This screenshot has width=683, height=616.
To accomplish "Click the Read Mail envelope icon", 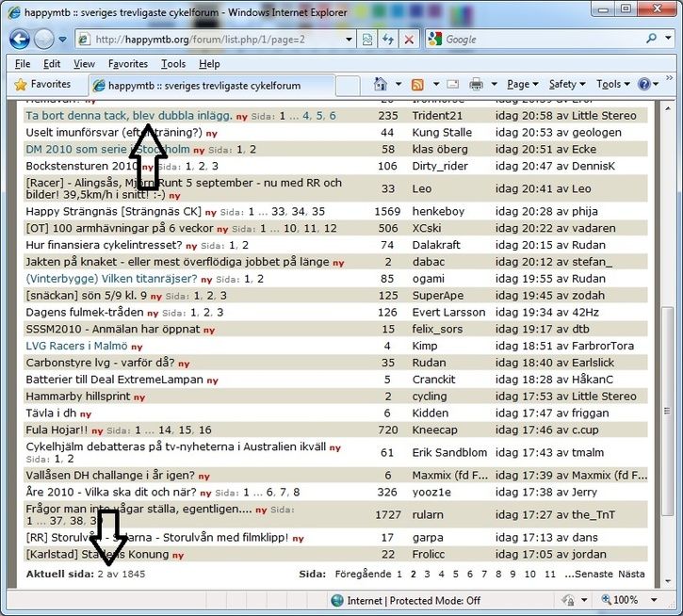I will (453, 84).
